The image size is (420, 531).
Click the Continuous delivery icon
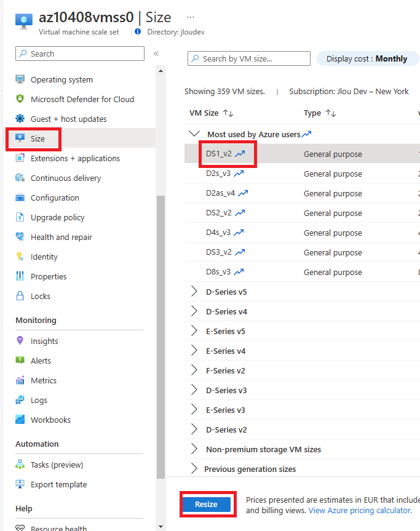[x=20, y=178]
